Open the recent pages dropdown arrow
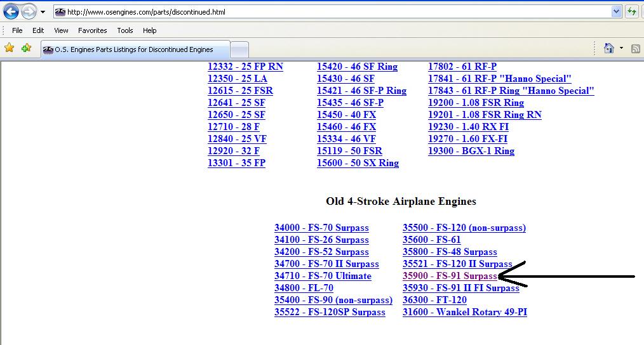The height and width of the screenshot is (345, 644). (x=43, y=12)
